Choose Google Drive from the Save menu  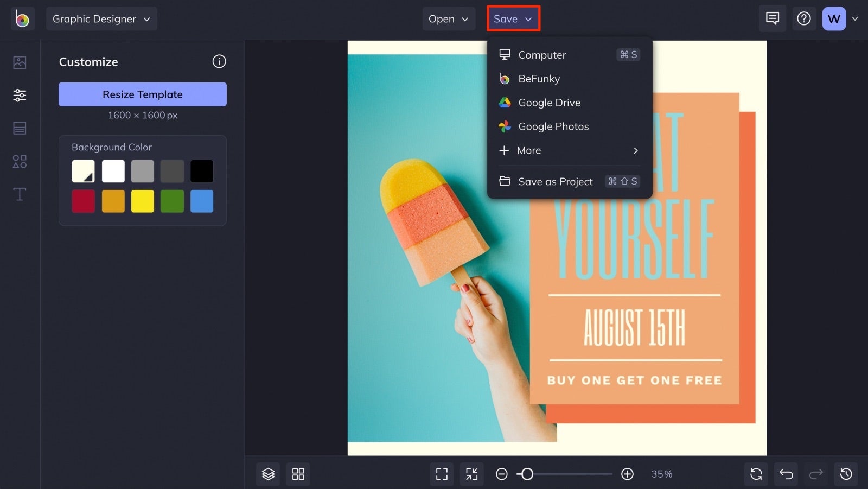549,103
